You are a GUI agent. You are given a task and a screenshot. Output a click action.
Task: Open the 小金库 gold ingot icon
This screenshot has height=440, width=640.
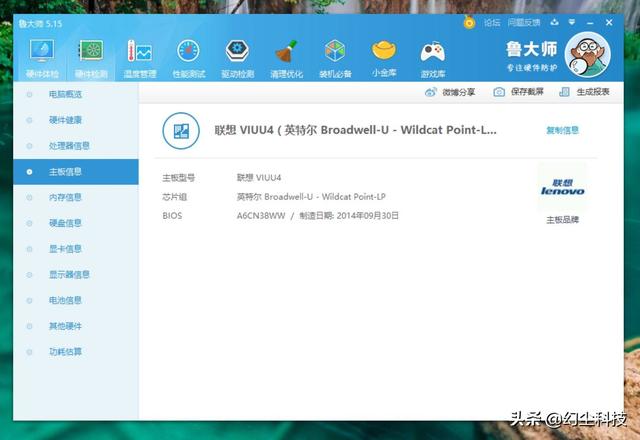click(x=384, y=58)
